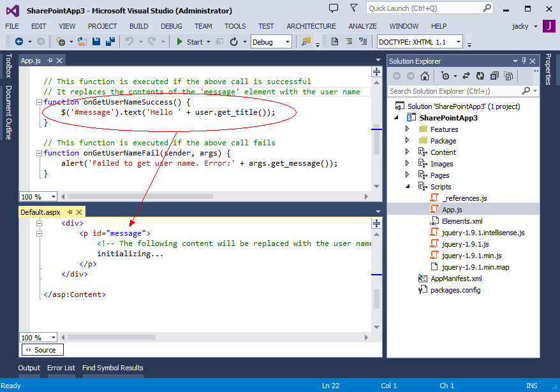Click the Default.aspx editor horizontal scrollbar thumb
The image size is (560, 392).
112,337
